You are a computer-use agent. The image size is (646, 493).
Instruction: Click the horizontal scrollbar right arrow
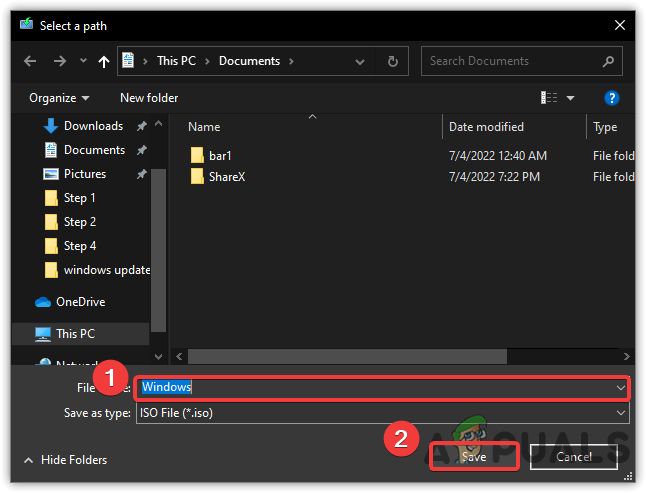click(x=626, y=357)
